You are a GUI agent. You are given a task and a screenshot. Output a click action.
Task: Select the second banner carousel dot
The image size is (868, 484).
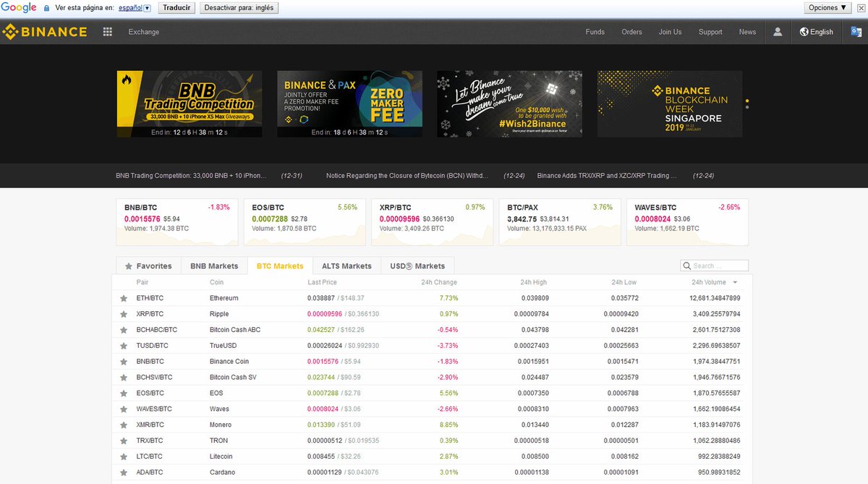pyautogui.click(x=747, y=107)
